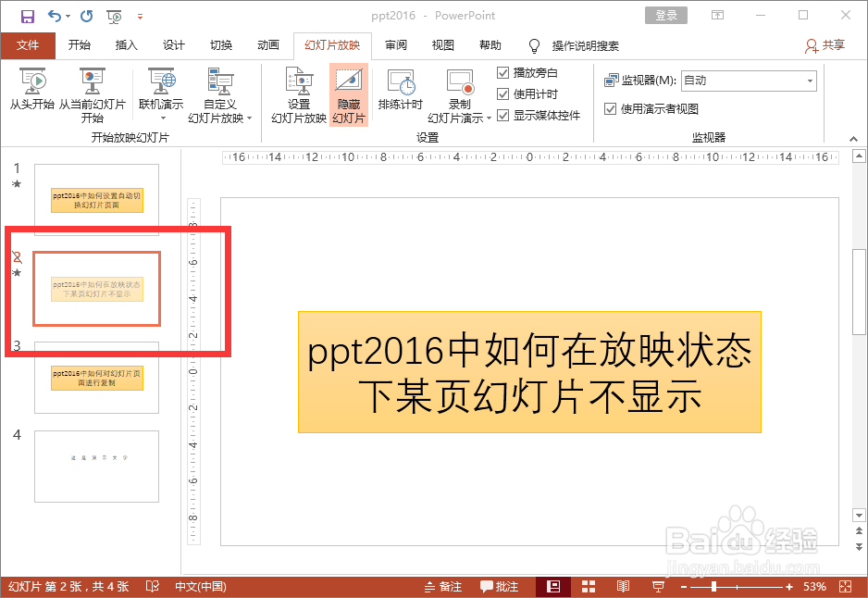This screenshot has width=868, height=598.
Task: Switch to Normal view icon
Action: pyautogui.click(x=552, y=586)
